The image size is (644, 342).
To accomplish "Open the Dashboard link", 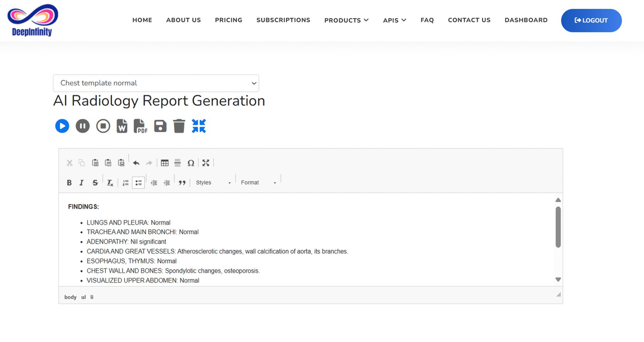I will point(526,20).
